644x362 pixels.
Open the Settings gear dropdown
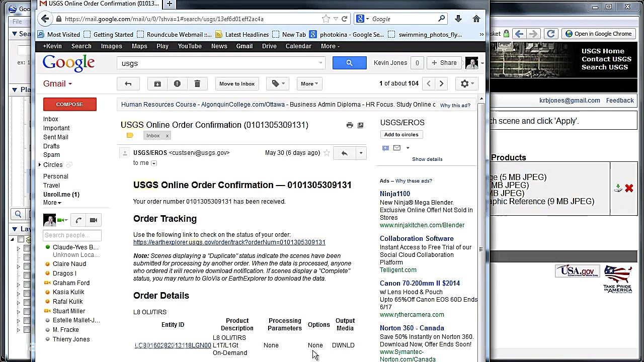coord(467,84)
